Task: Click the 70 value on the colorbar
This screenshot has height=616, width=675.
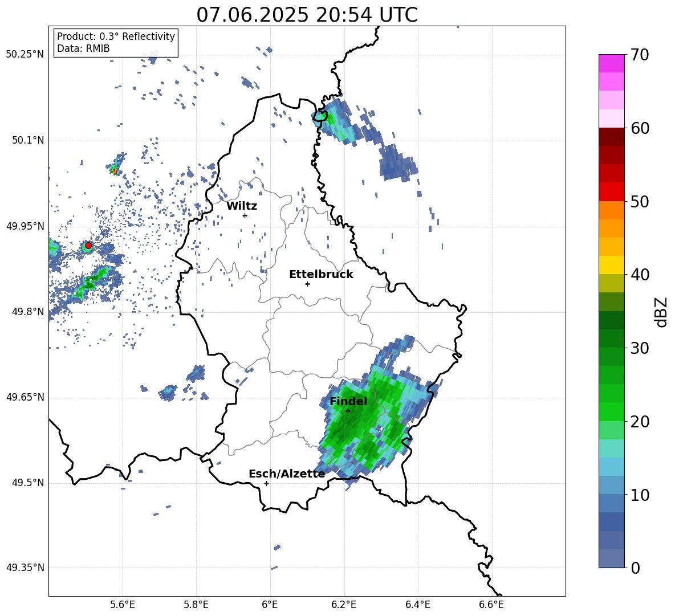Action: pos(640,55)
